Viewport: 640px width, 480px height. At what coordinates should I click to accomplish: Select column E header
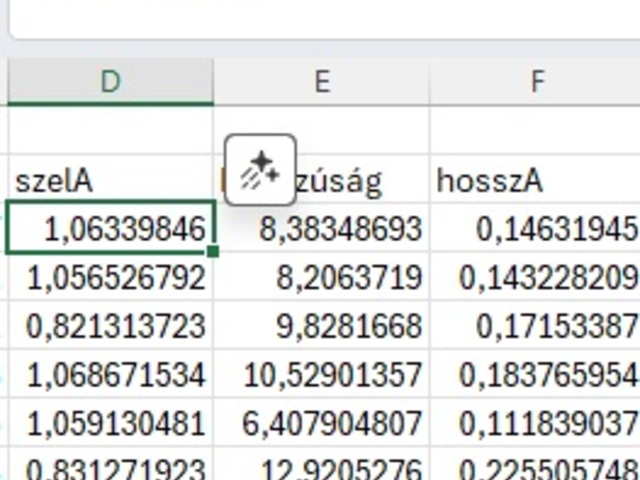(x=322, y=82)
